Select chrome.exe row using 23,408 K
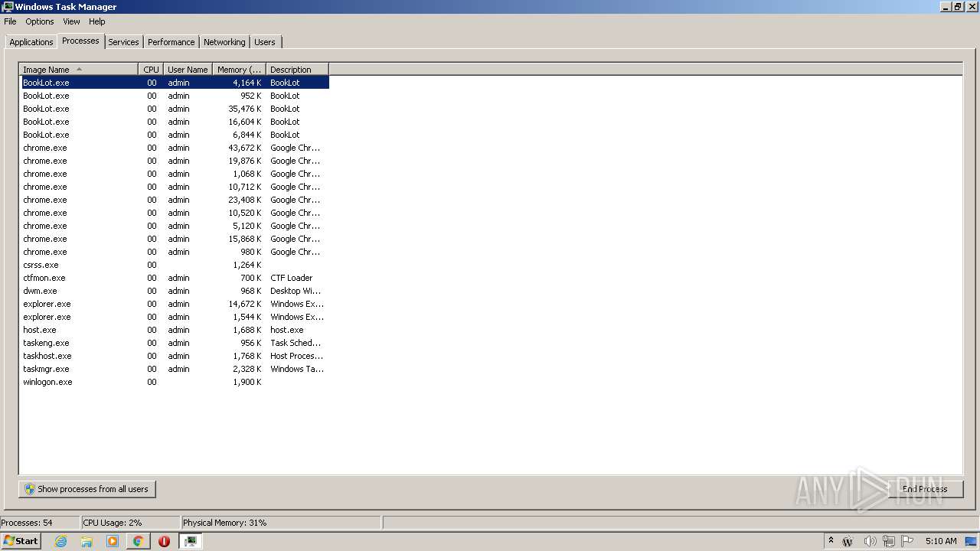 (175, 200)
